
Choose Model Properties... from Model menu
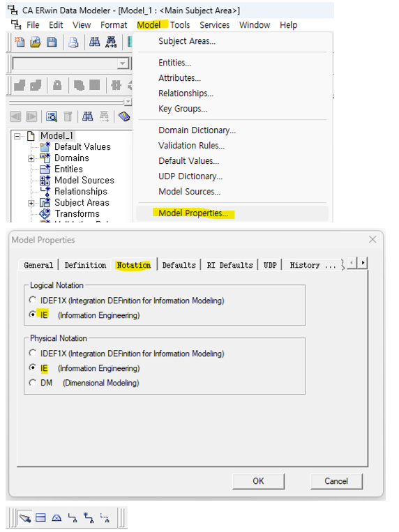point(193,213)
